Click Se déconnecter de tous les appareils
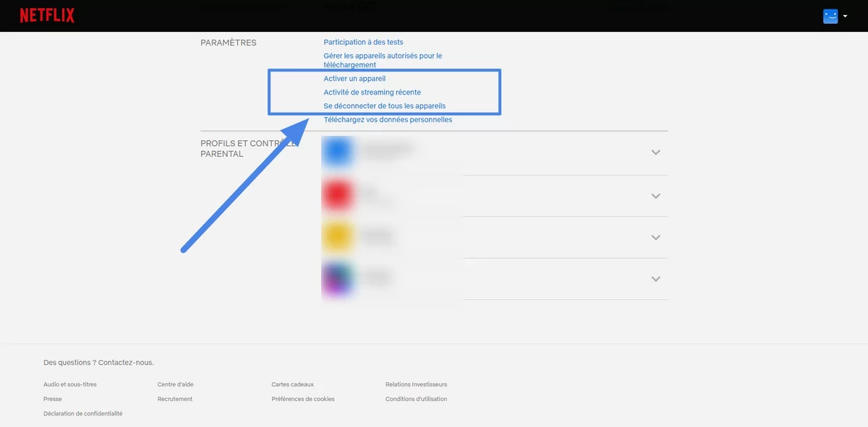 pos(385,106)
